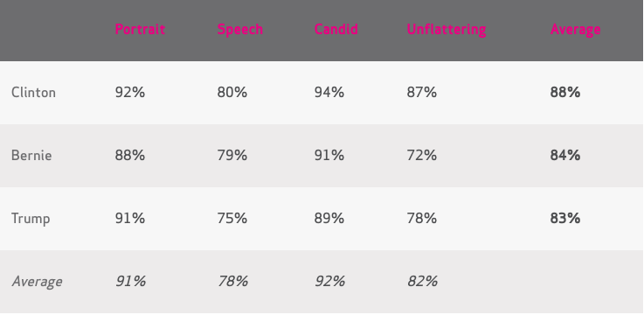Click the Clinton row label
644x315 pixels.
pos(33,92)
